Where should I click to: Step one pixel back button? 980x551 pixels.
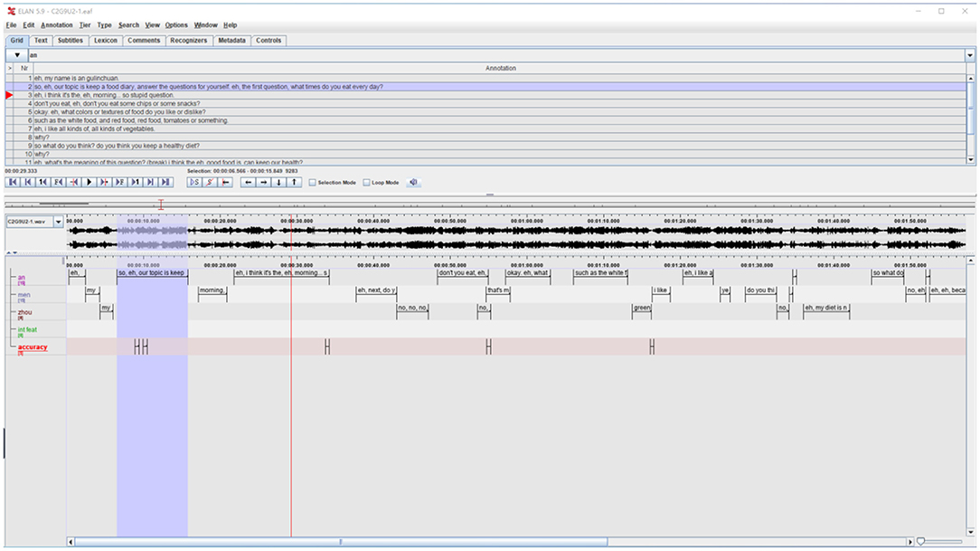(x=74, y=182)
